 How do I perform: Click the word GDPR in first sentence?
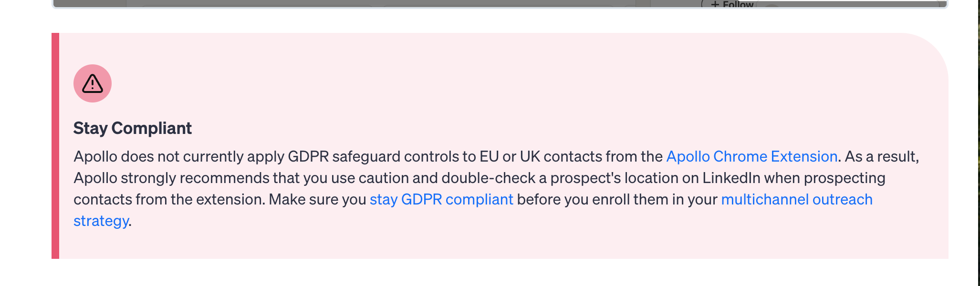coord(308,156)
